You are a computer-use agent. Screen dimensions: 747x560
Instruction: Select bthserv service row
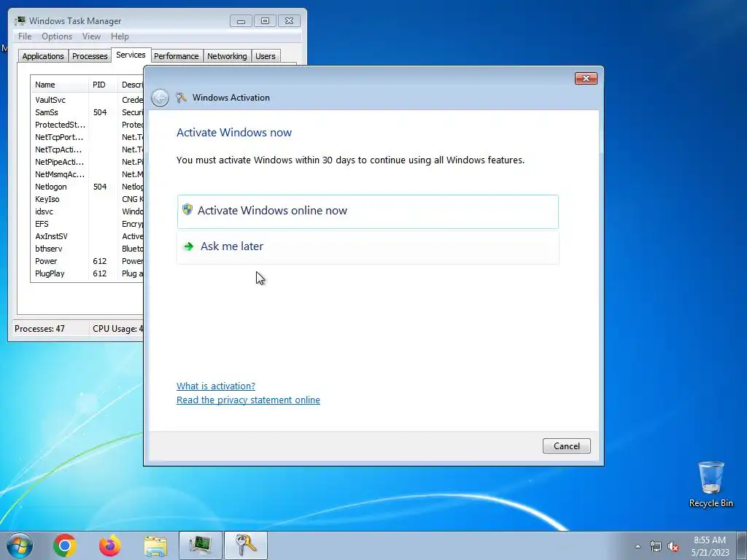tap(88, 249)
